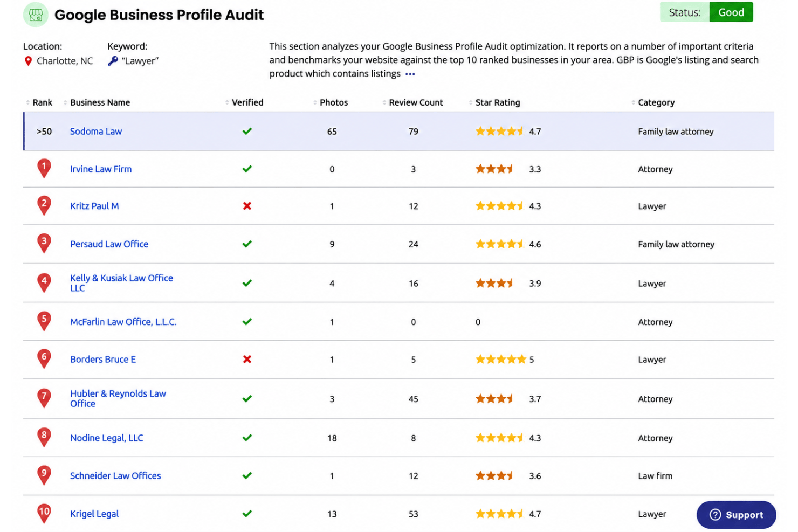Screen dimensions: 798x532
Task: Click the Support button
Action: tap(736, 515)
